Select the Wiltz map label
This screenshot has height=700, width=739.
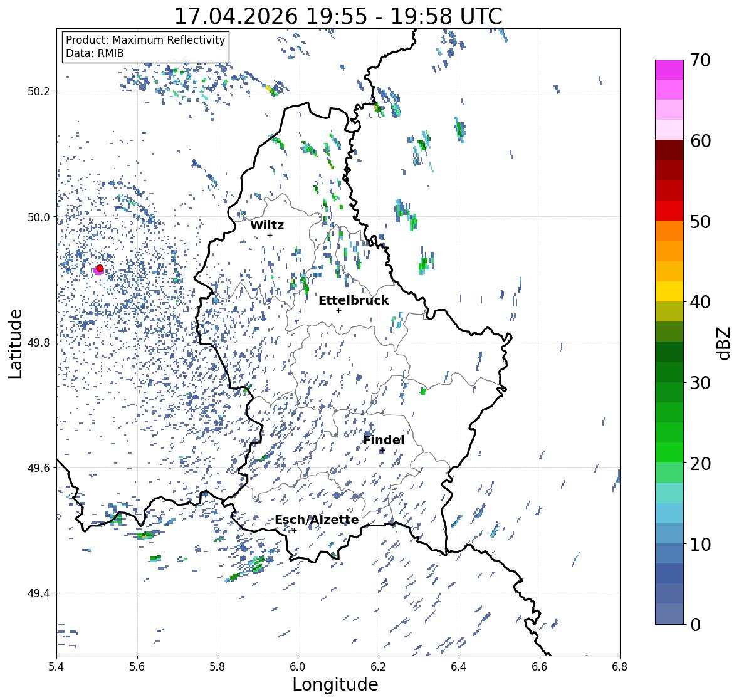click(x=267, y=225)
